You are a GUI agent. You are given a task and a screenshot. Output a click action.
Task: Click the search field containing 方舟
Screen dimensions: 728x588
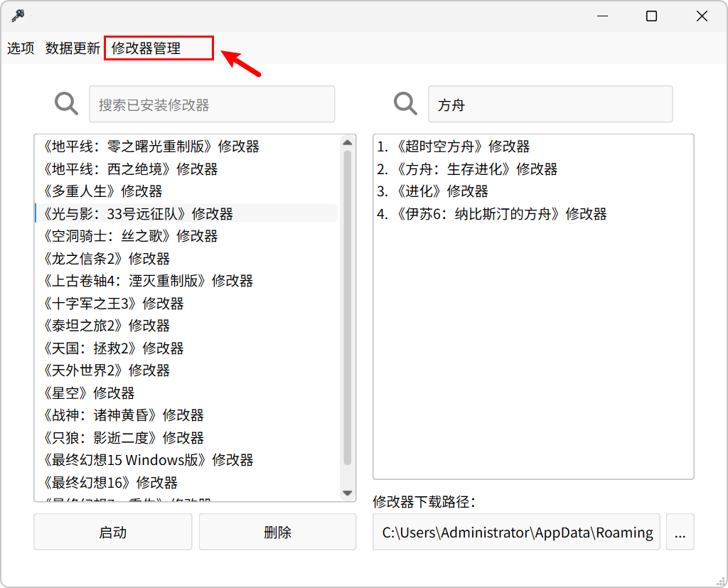pyautogui.click(x=550, y=104)
